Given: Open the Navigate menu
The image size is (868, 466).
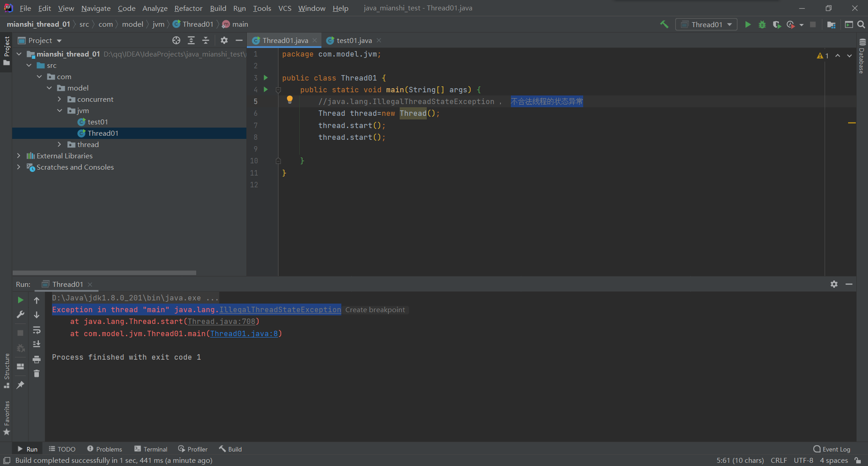Looking at the screenshot, I should (x=96, y=8).
